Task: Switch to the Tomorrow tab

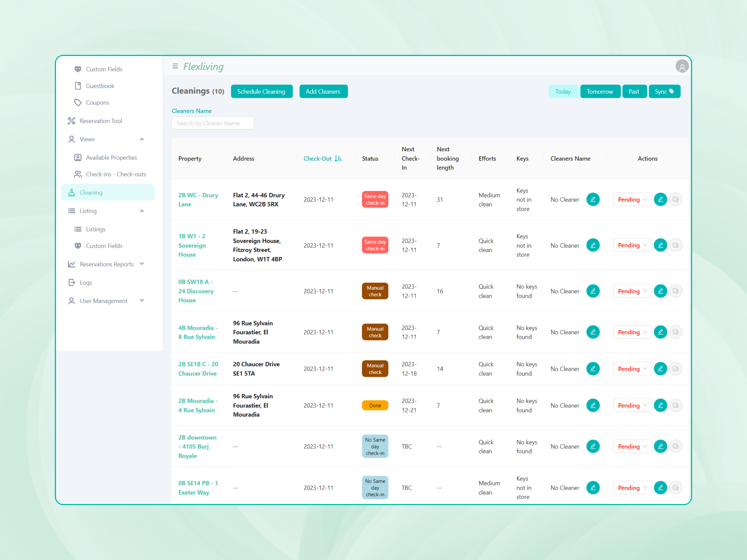Action: pos(599,91)
